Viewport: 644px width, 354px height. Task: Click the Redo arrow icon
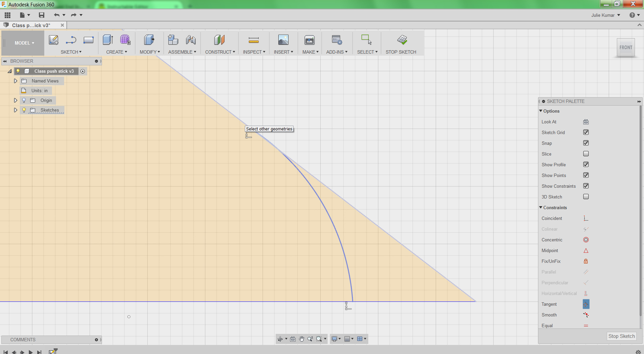73,15
